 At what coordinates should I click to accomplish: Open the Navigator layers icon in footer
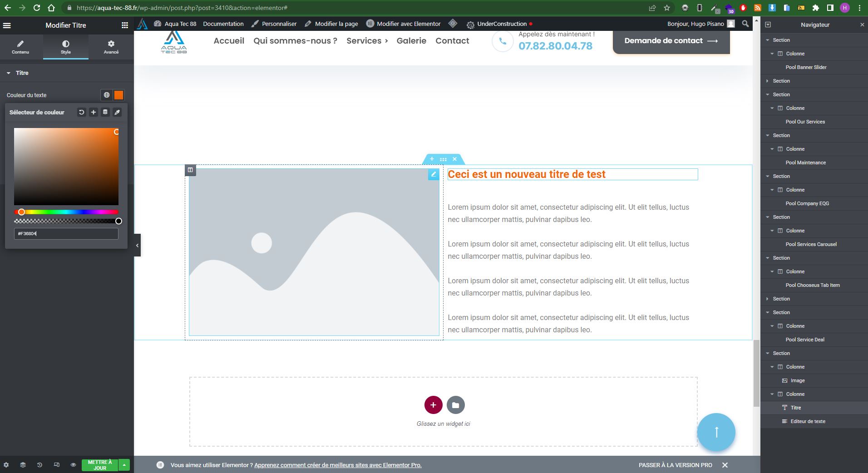click(x=23, y=465)
